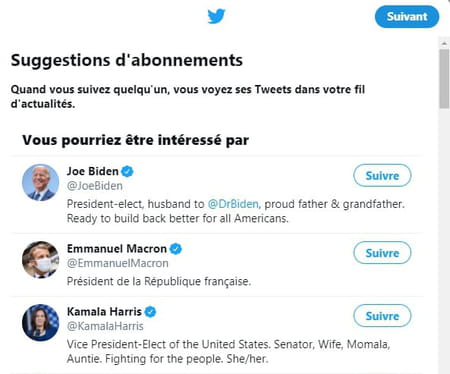The width and height of the screenshot is (450, 374).
Task: Select the @EmmanuelMacron handle
Action: (x=118, y=263)
